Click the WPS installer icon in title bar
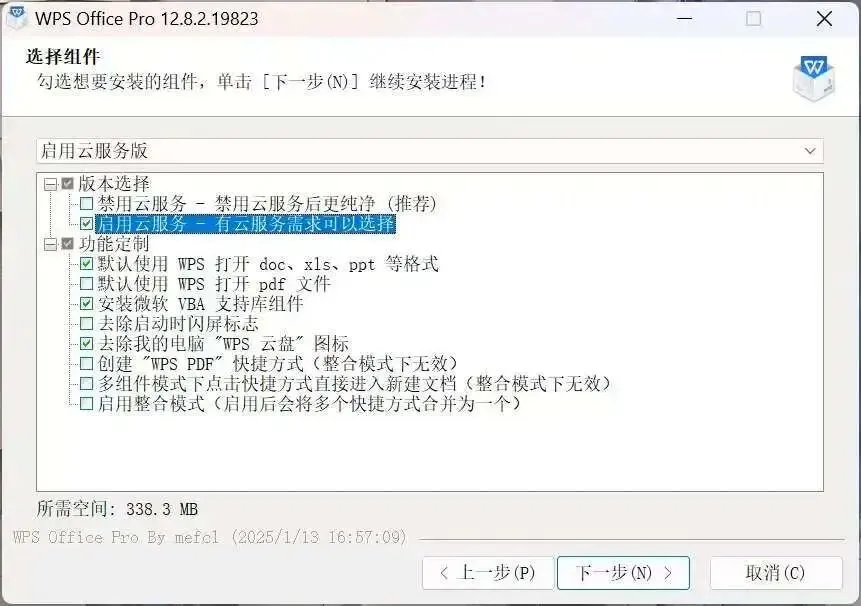The image size is (861, 606). (16, 17)
